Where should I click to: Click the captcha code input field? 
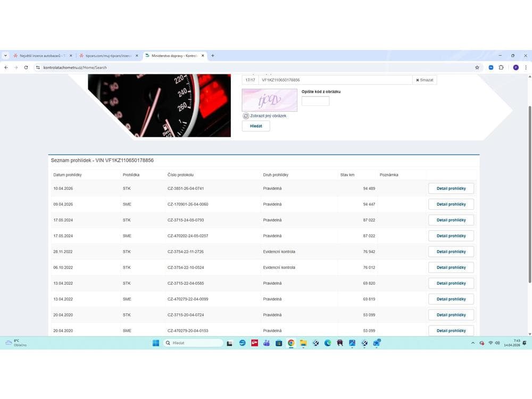[x=315, y=101]
